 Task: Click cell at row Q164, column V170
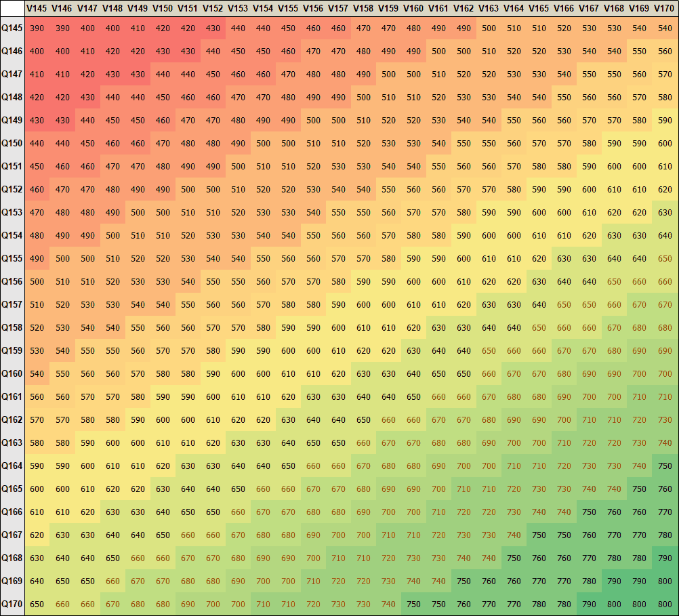(x=664, y=466)
